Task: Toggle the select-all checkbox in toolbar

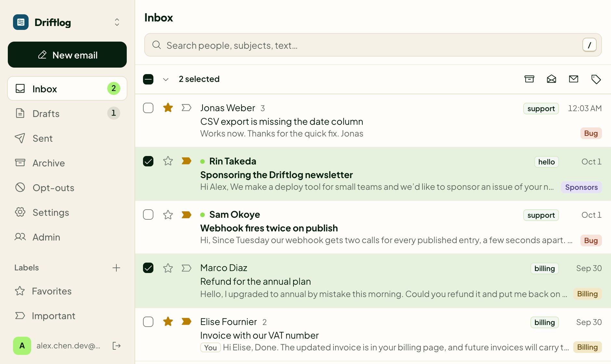Action: (x=148, y=79)
